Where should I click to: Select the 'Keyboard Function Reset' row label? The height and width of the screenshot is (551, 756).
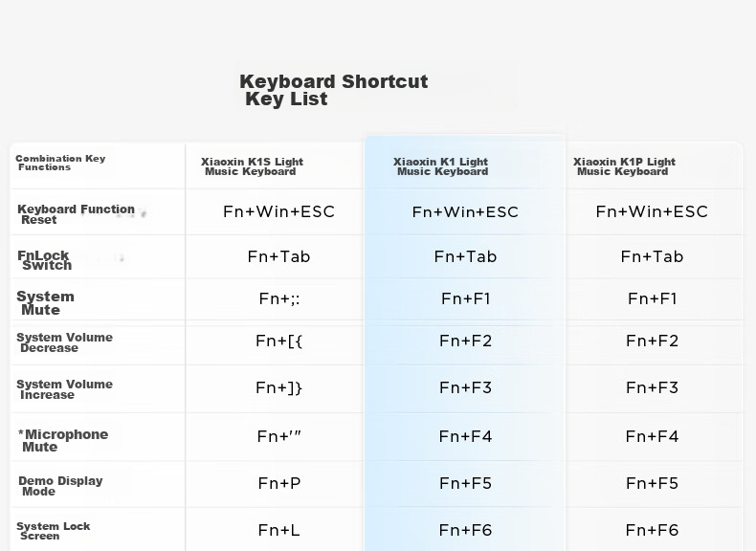click(76, 214)
